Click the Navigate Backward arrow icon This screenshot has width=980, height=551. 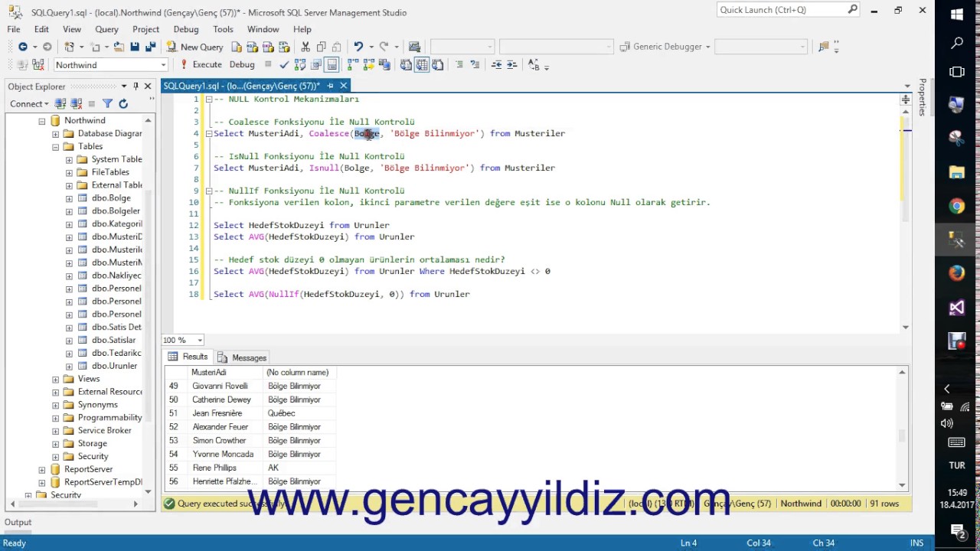click(23, 47)
